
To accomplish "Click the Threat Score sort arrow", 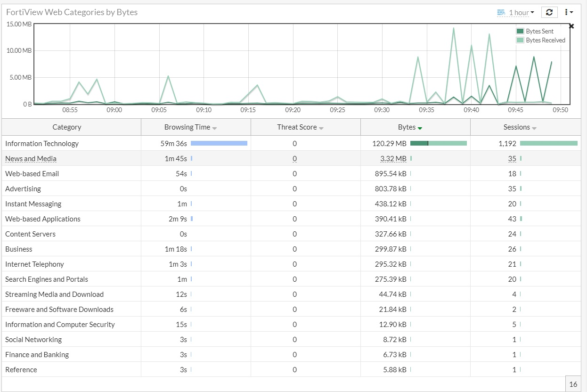I will pyautogui.click(x=321, y=128).
